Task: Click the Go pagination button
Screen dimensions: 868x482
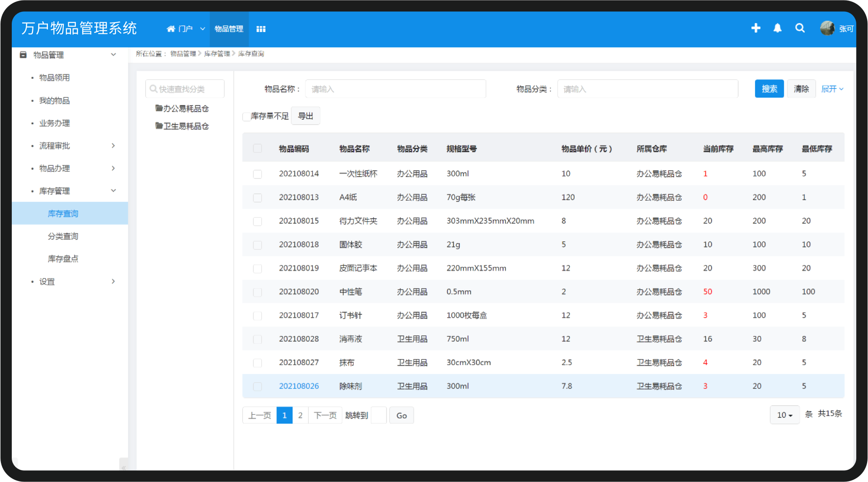Action: [x=401, y=415]
